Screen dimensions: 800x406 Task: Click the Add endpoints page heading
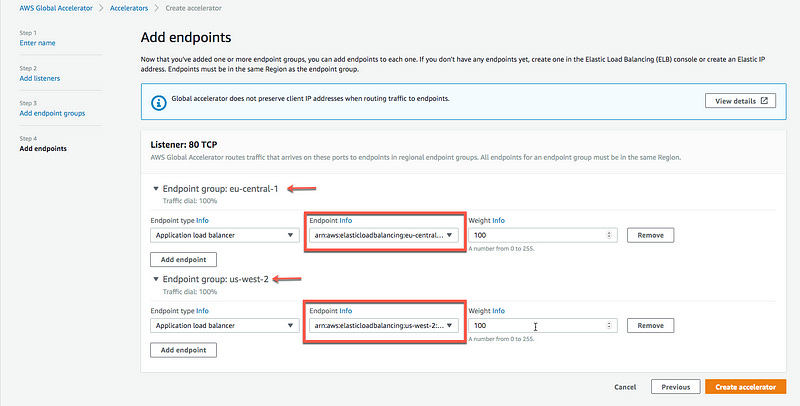(186, 37)
